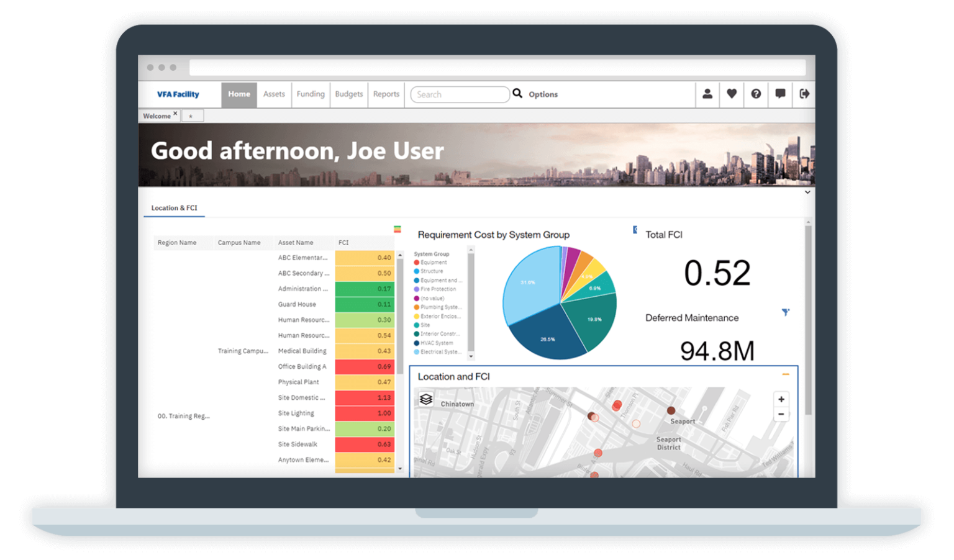This screenshot has height=560, width=954.
Task: Minimize the Location and FCI panel
Action: pyautogui.click(x=786, y=374)
